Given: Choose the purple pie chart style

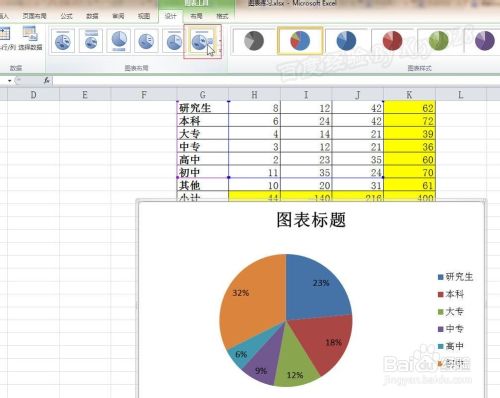Looking at the screenshot, I should (484, 41).
